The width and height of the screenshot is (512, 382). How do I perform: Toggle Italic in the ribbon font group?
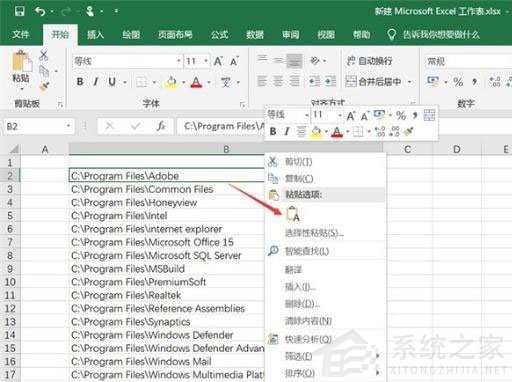click(96, 82)
